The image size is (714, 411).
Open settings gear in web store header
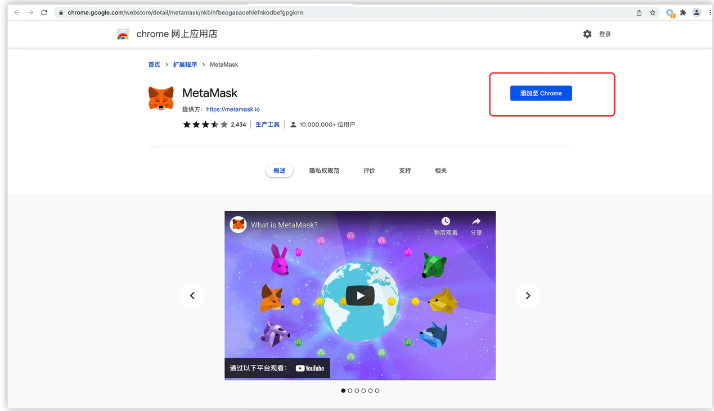(587, 34)
